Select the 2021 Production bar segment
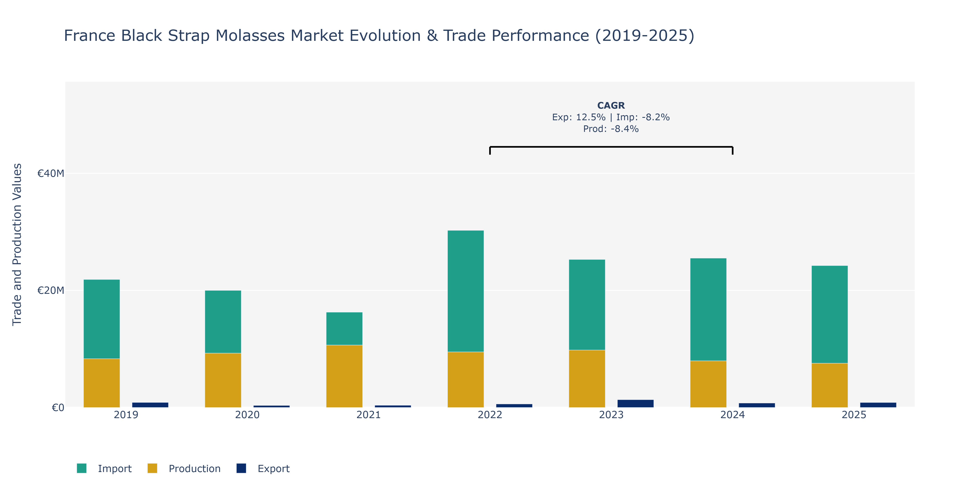This screenshot has height=490, width=980. [x=344, y=376]
